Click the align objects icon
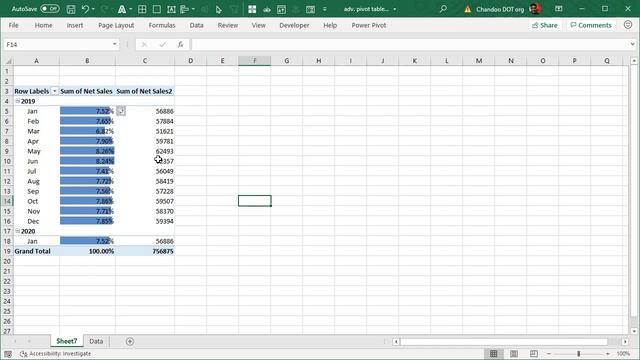 pos(184,9)
